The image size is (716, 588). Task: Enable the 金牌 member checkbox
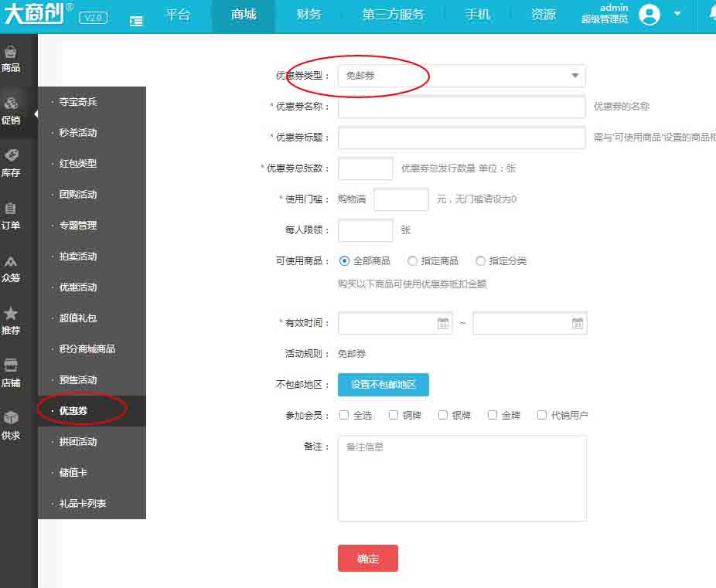493,415
